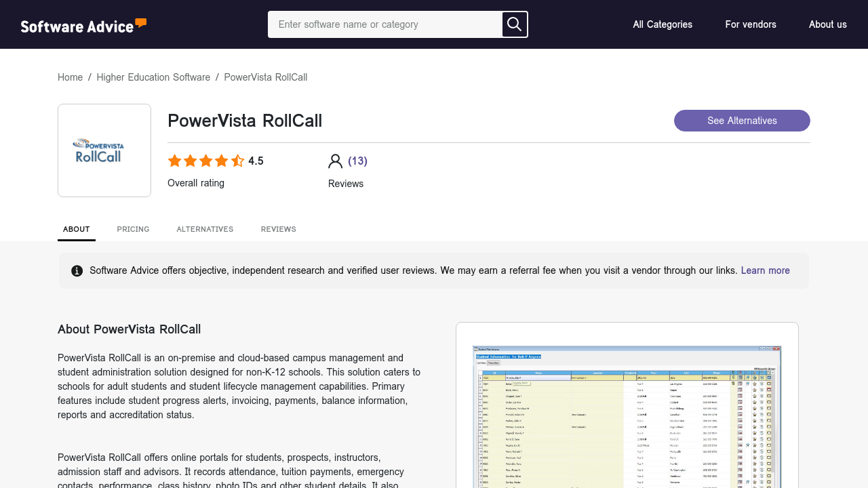868x488 pixels.
Task: Switch to the REVIEWS tab
Action: (279, 229)
